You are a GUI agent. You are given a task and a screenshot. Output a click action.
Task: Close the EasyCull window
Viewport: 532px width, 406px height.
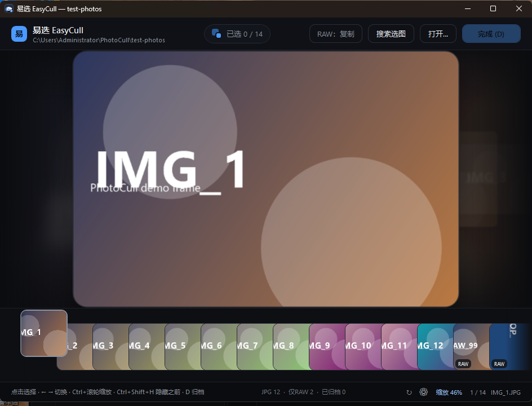[519, 9]
